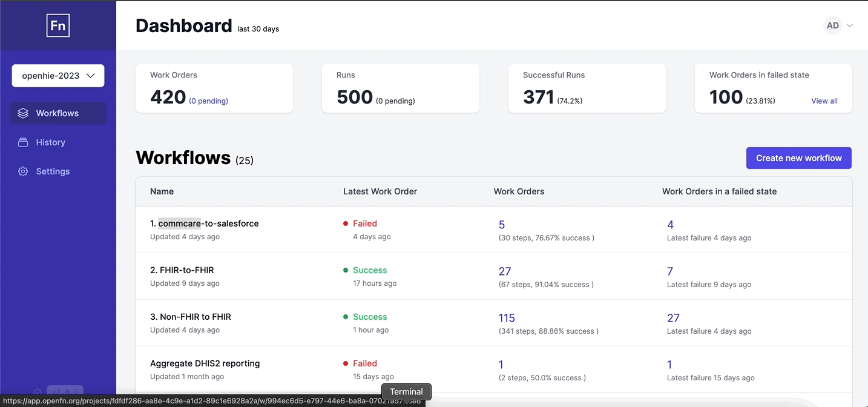Screen dimensions: 868x407
Task: Click "17 hours ago" text
Action: tap(375, 283)
